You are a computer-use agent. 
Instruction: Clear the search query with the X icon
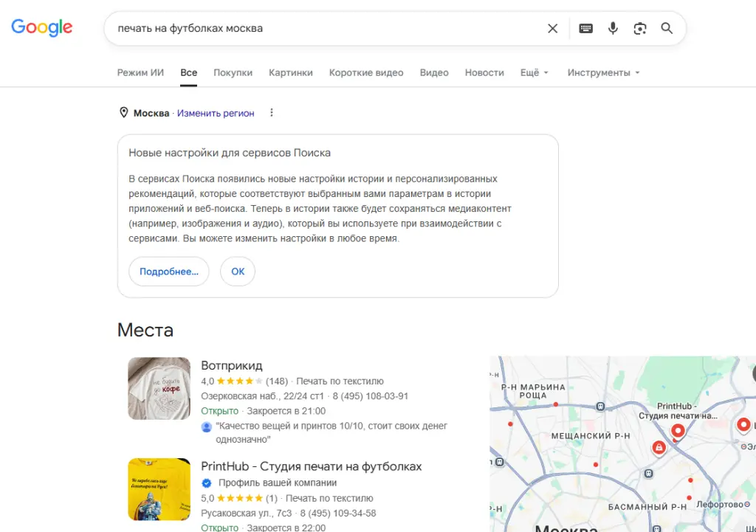(552, 29)
